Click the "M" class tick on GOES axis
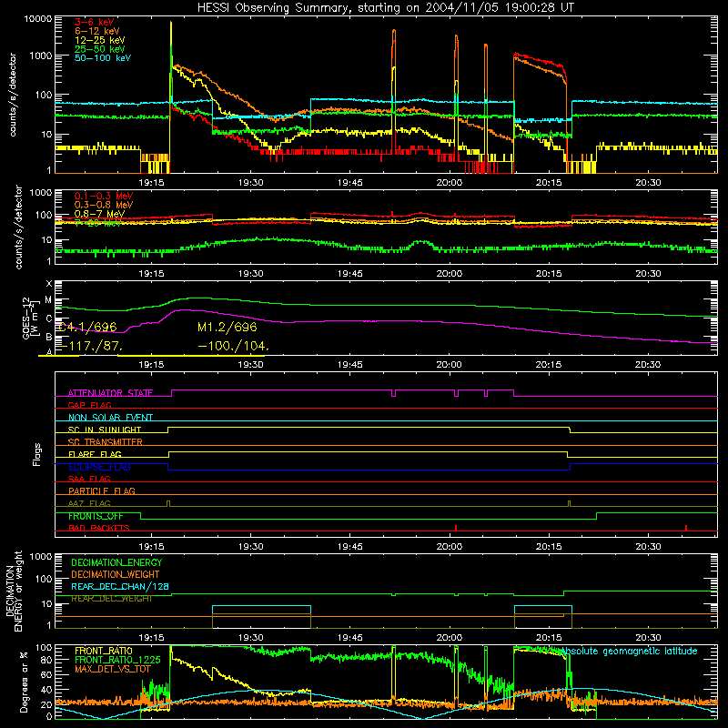 coord(48,300)
